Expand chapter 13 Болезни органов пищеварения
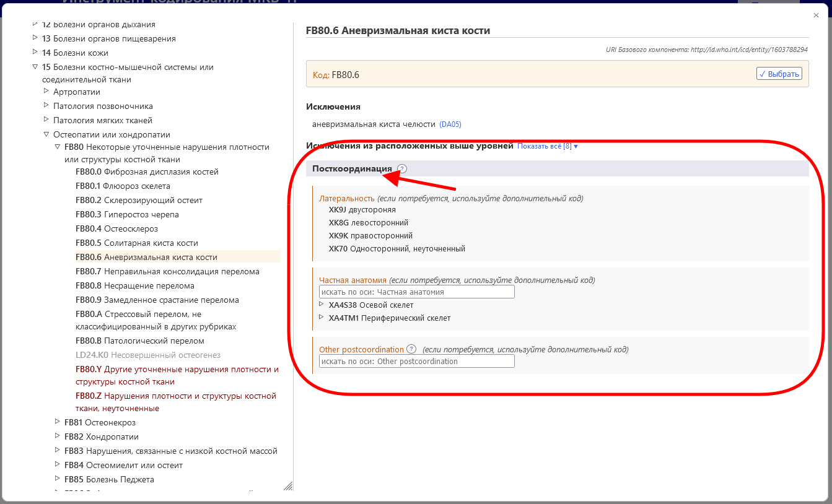This screenshot has height=504, width=832. pyautogui.click(x=34, y=38)
